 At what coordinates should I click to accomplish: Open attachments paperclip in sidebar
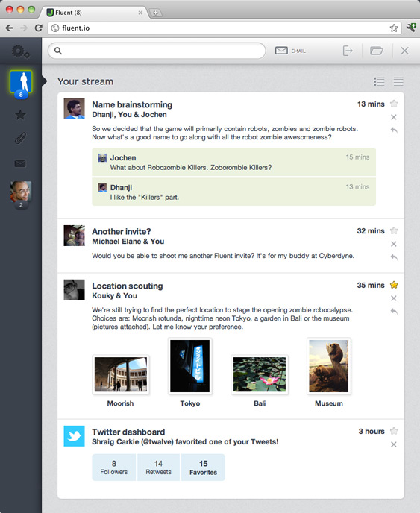(x=20, y=139)
